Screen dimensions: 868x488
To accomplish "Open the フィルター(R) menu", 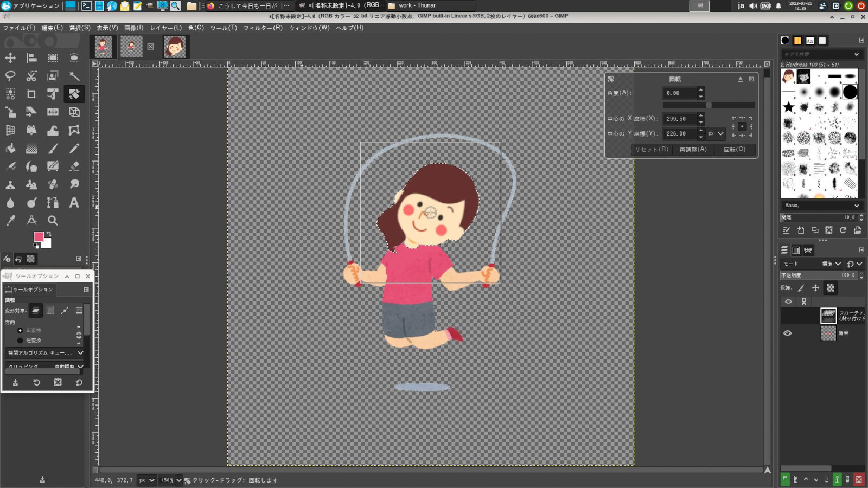I will 263,28.
